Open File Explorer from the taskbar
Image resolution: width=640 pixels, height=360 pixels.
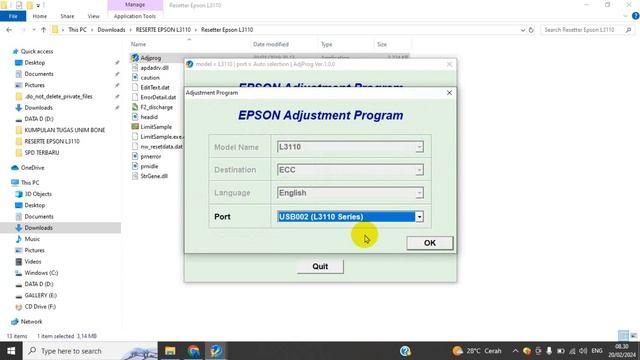[x=170, y=351]
